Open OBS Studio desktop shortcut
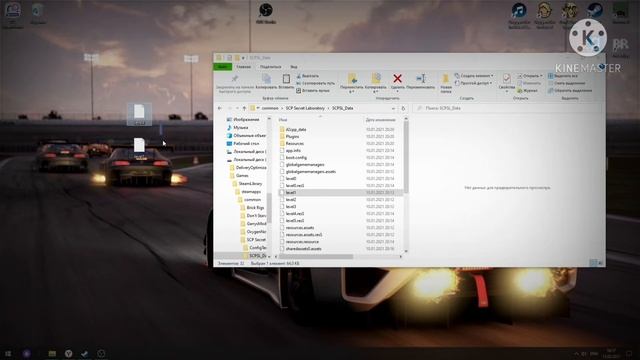This screenshot has width=640, height=360. (266, 13)
